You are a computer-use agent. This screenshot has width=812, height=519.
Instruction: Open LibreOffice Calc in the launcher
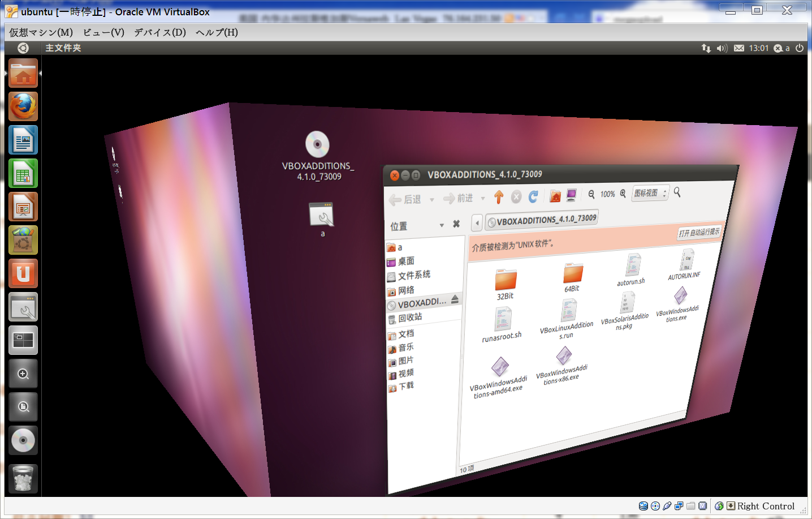click(23, 173)
